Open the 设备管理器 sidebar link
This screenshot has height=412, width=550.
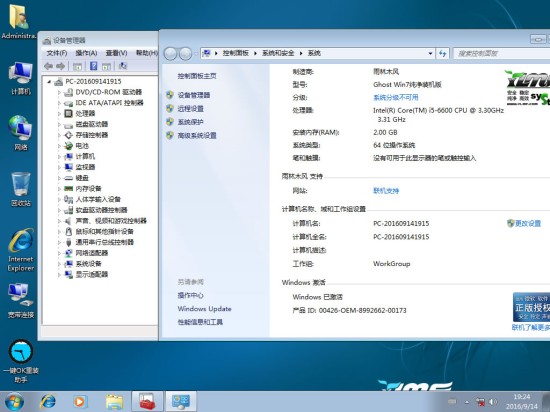tap(194, 95)
